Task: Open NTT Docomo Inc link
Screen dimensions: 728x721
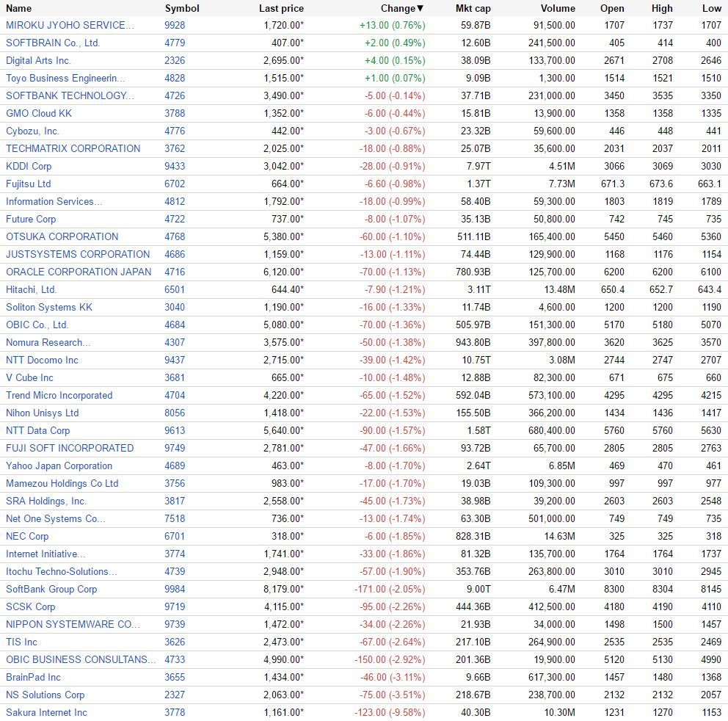Action: click(x=43, y=360)
